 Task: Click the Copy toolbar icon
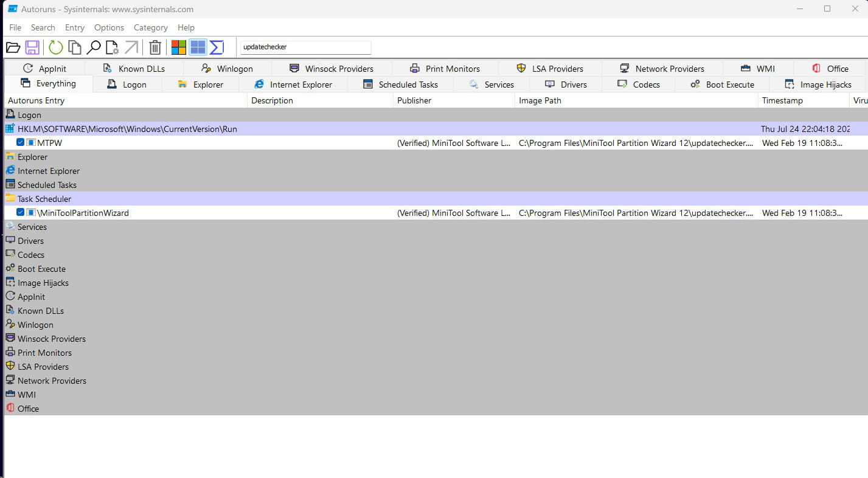point(75,47)
